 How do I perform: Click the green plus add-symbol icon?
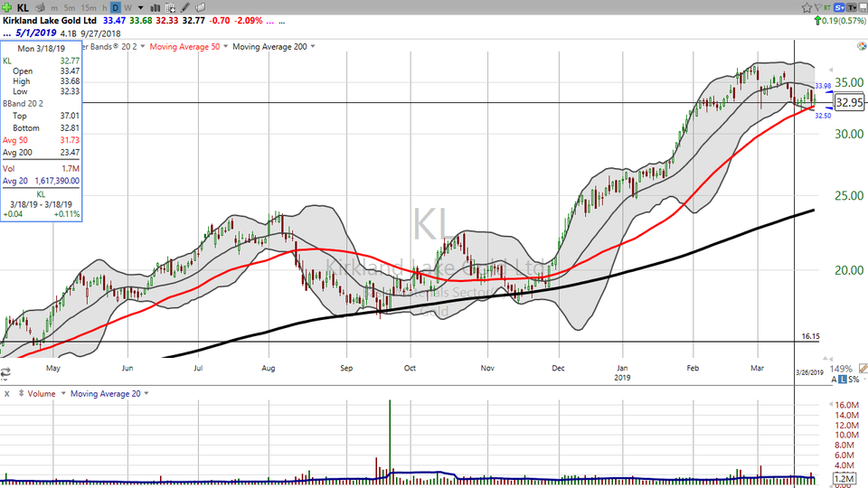6,7
